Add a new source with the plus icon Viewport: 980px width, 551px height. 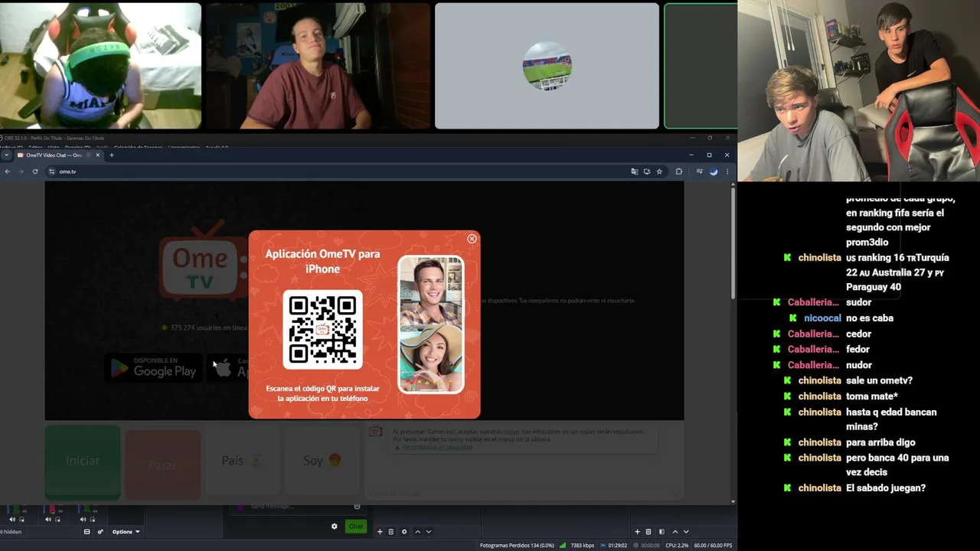pyautogui.click(x=637, y=532)
